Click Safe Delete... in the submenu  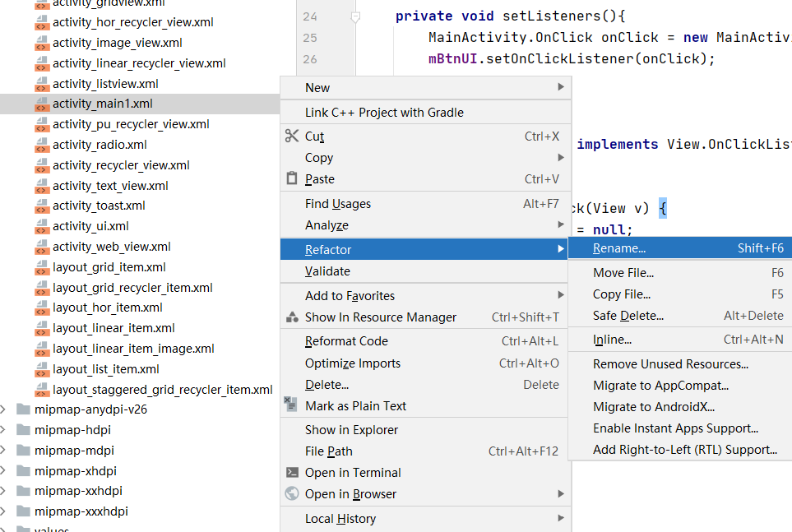point(628,316)
